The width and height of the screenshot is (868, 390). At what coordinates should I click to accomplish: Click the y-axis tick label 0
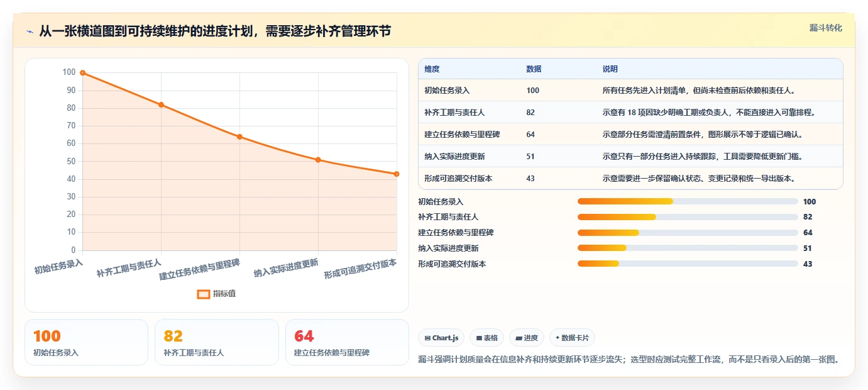72,250
